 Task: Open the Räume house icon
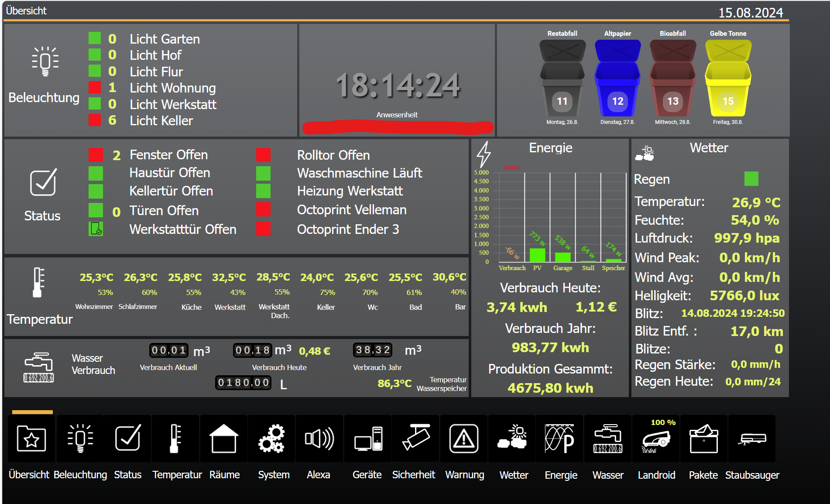223,439
